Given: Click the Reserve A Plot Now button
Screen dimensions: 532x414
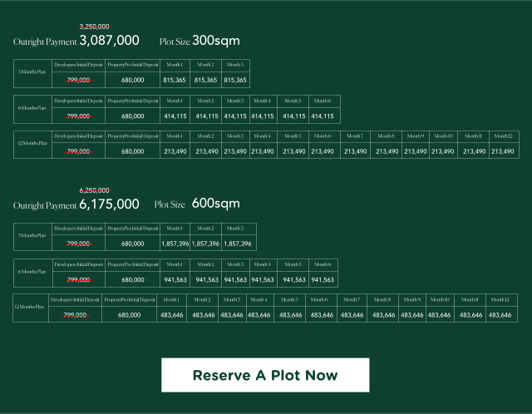Looking at the screenshot, I should (x=265, y=375).
